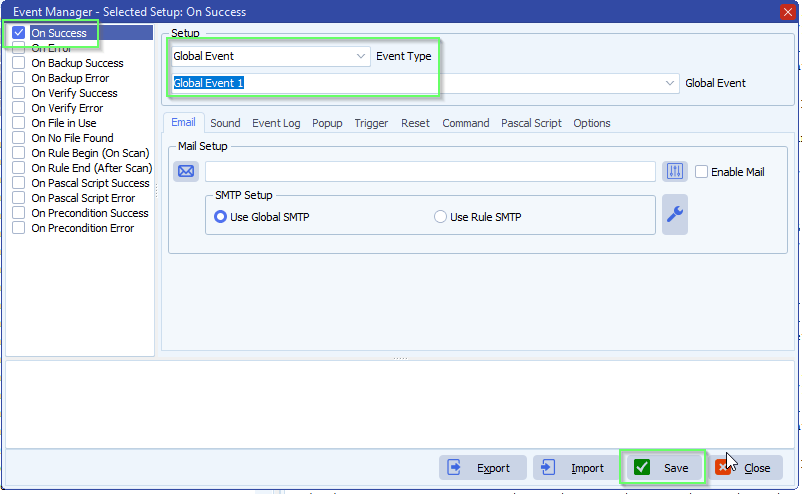Switch to the Email tab

pos(183,123)
